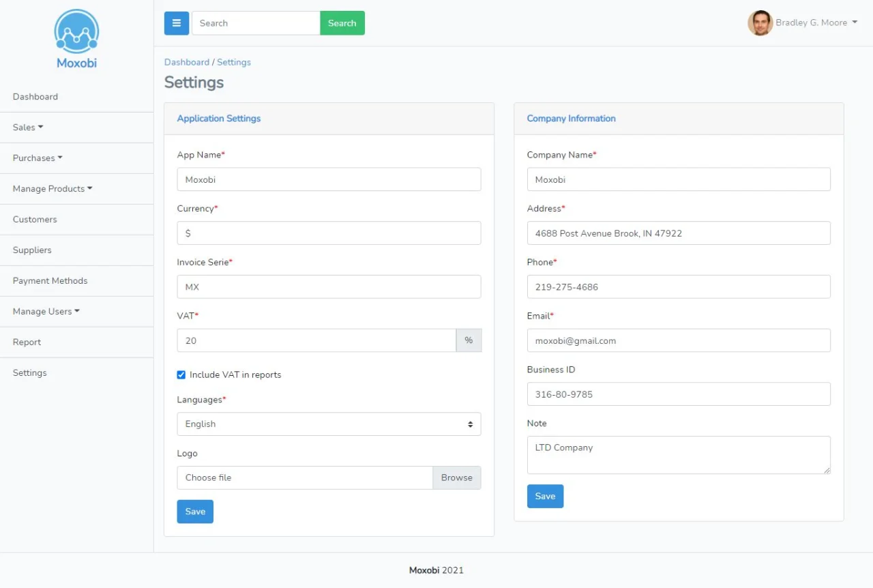Click the Application Settings card header
The width and height of the screenshot is (873, 588).
[x=329, y=119]
